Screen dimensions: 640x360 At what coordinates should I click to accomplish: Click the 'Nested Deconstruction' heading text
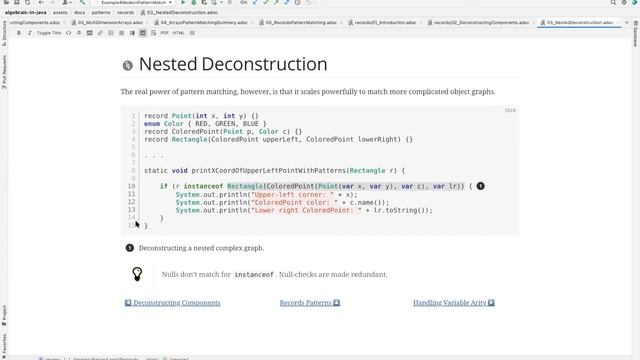coord(233,64)
